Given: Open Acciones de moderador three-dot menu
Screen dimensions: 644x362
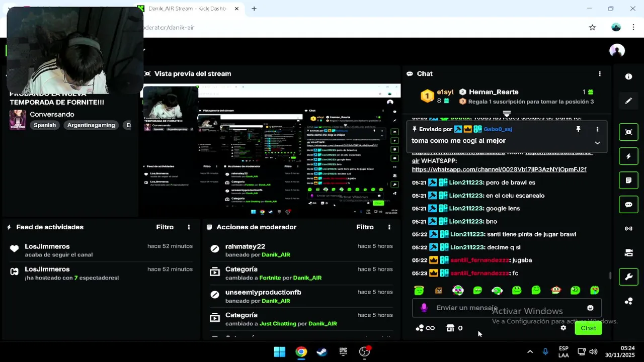Looking at the screenshot, I should coord(389,227).
